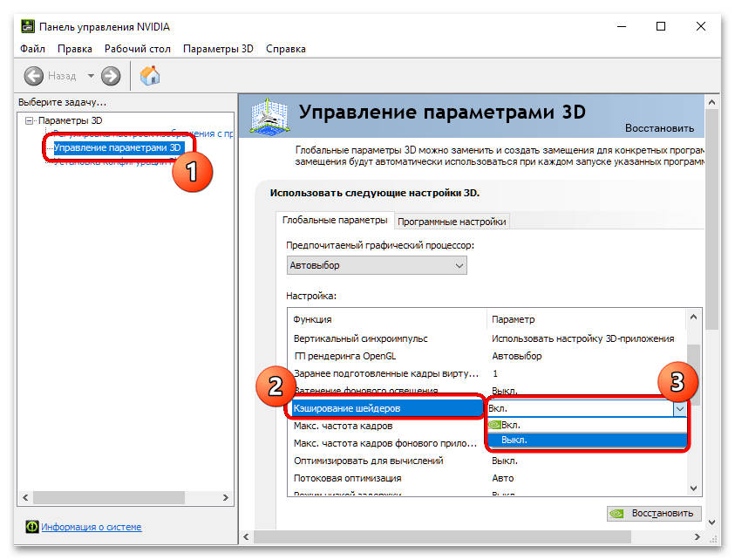Image resolution: width=735 pixels, height=560 pixels.
Task: Maximize the NVIDIA Control Panel window
Action: click(661, 27)
